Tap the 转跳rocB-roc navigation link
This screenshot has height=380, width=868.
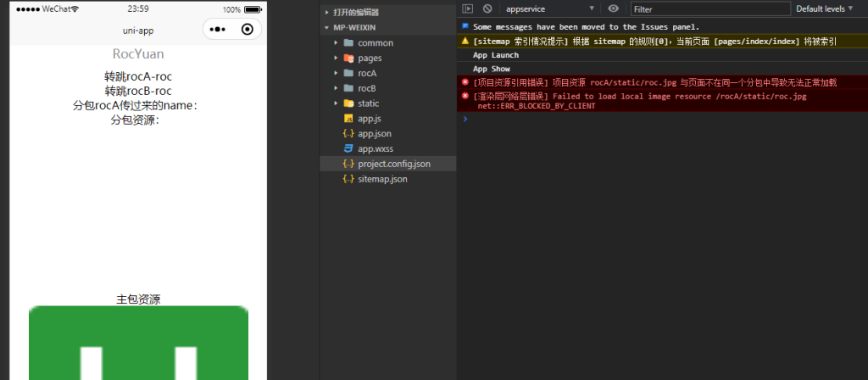(x=138, y=91)
